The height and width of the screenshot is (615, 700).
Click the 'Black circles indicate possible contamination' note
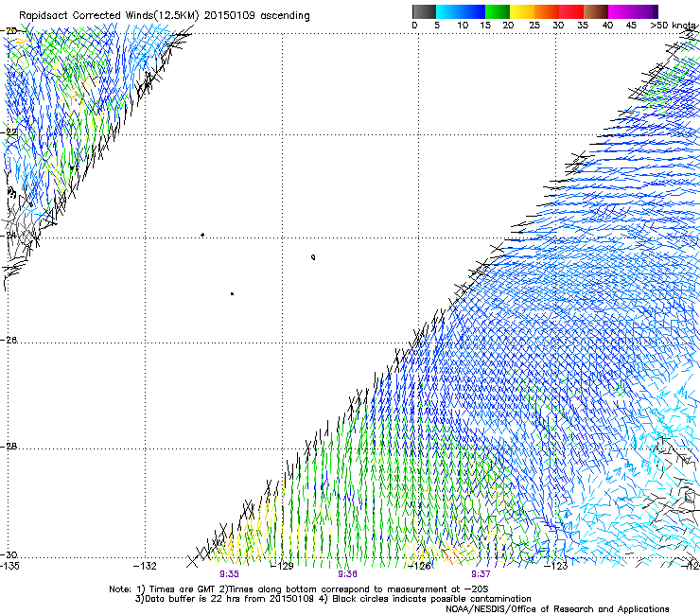(425, 599)
